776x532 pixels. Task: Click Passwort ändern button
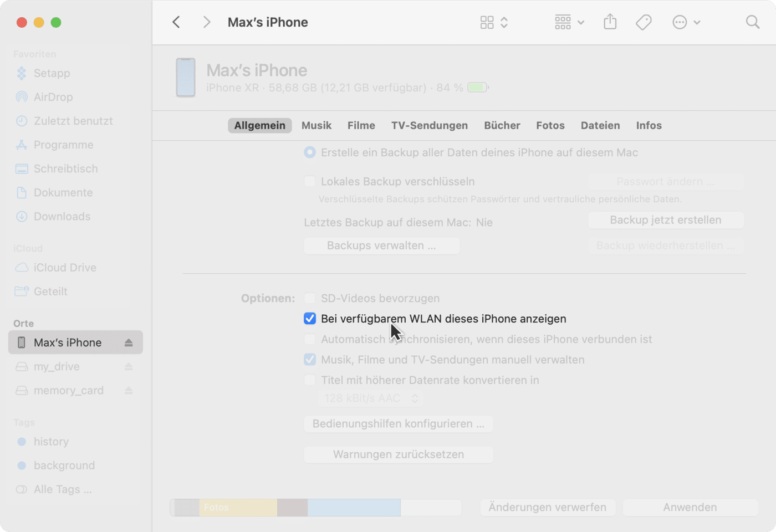coord(666,182)
